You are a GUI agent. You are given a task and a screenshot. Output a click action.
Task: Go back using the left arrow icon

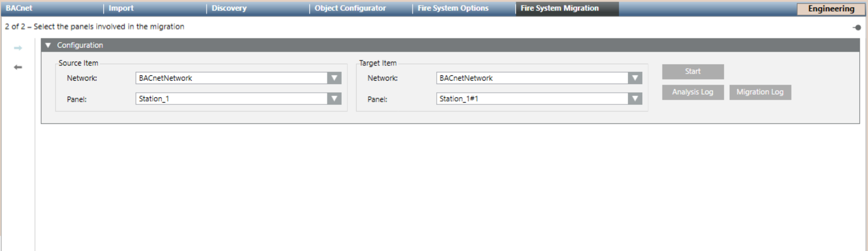point(18,67)
